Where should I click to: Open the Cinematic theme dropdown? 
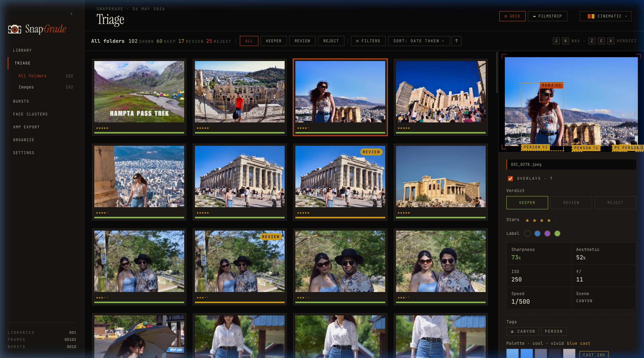click(x=605, y=16)
